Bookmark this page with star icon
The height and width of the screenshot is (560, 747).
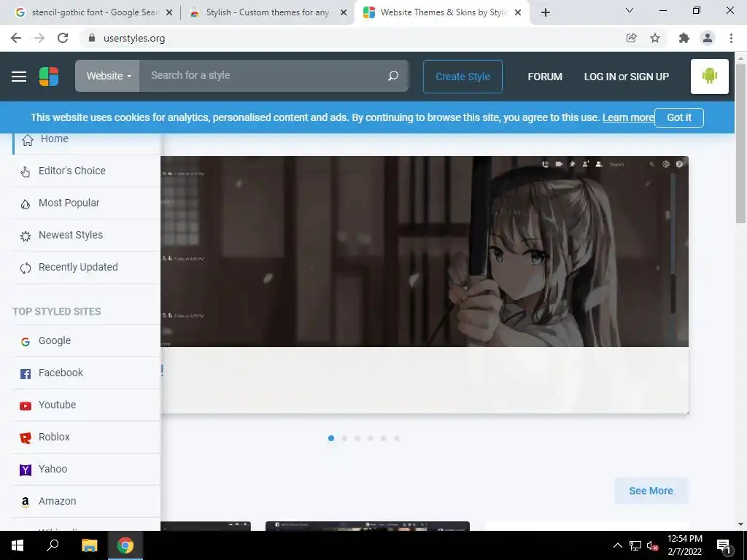[x=655, y=38]
